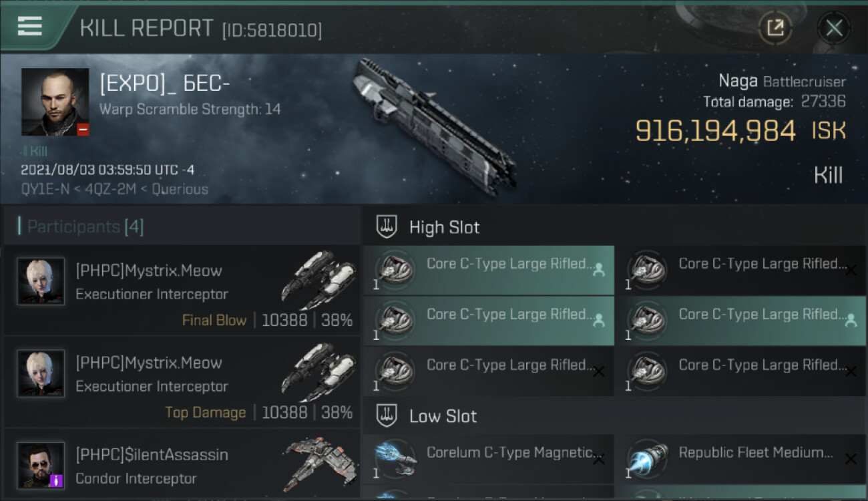
Task: Click the High Slot header label
Action: click(444, 227)
